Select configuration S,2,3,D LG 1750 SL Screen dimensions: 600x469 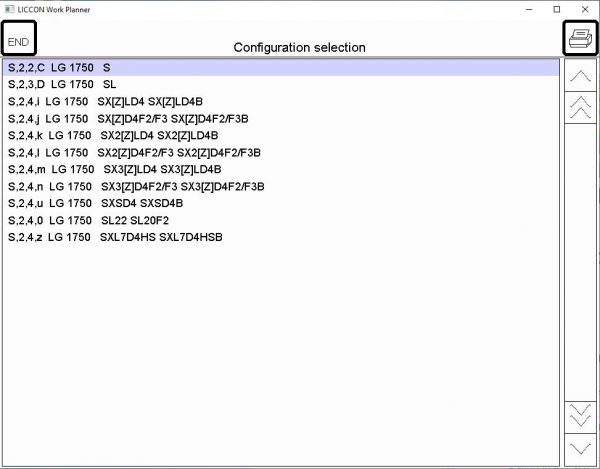(x=281, y=85)
